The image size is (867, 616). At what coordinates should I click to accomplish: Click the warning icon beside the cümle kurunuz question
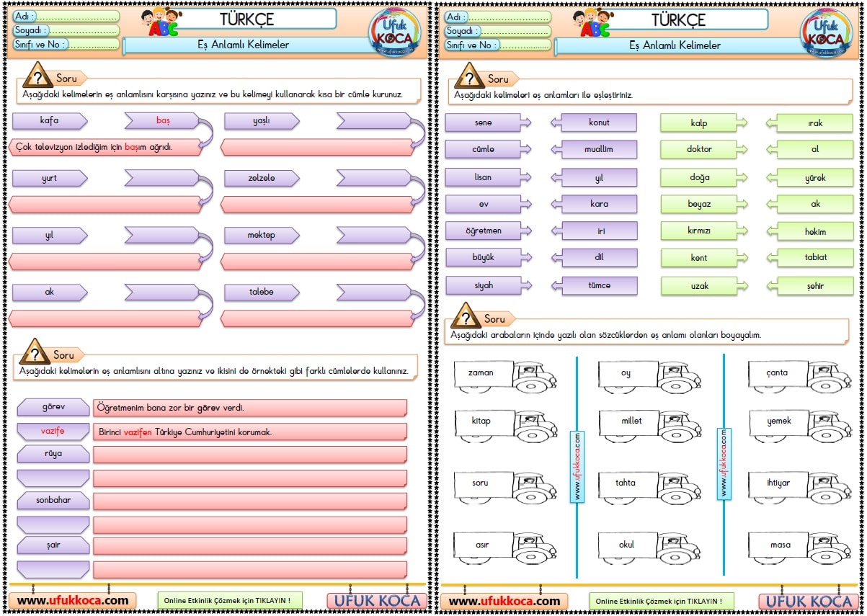coord(37,75)
